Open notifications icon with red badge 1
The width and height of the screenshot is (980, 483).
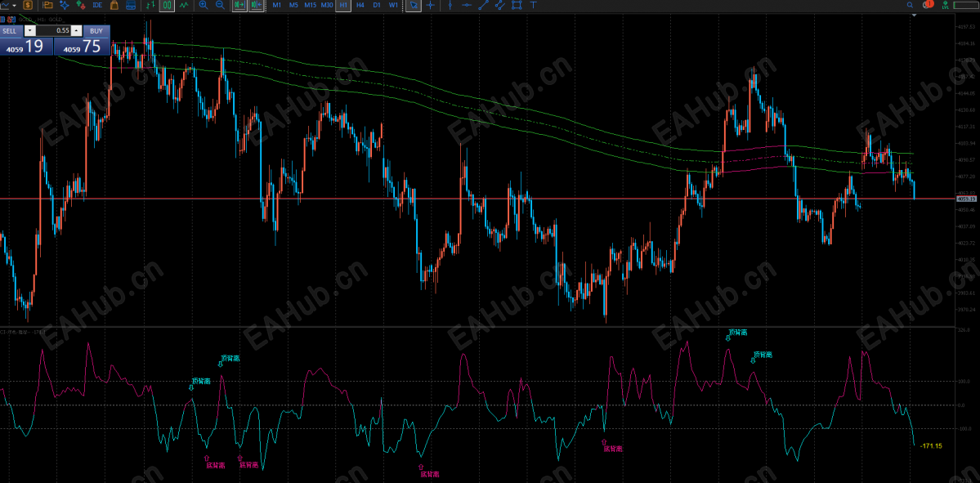(929, 5)
